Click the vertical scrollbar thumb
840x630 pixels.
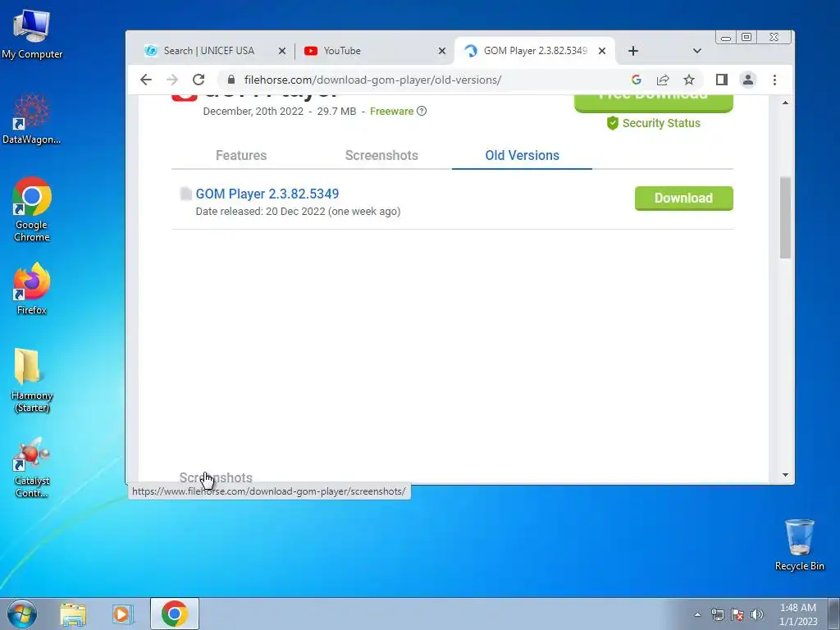[x=785, y=217]
